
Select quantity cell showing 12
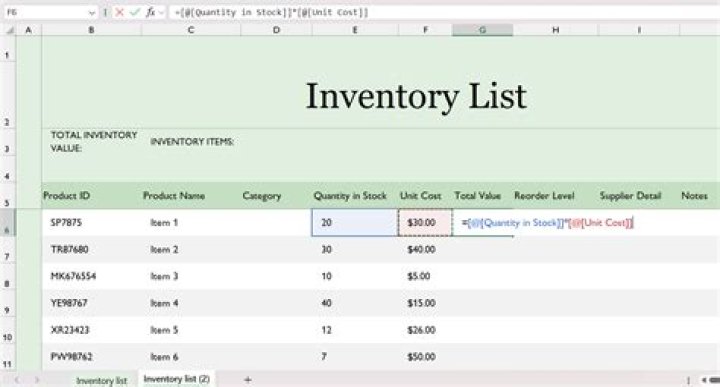click(355, 330)
